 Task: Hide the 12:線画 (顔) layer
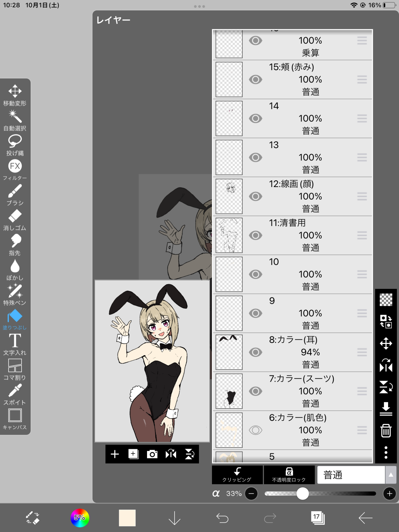[x=255, y=197]
